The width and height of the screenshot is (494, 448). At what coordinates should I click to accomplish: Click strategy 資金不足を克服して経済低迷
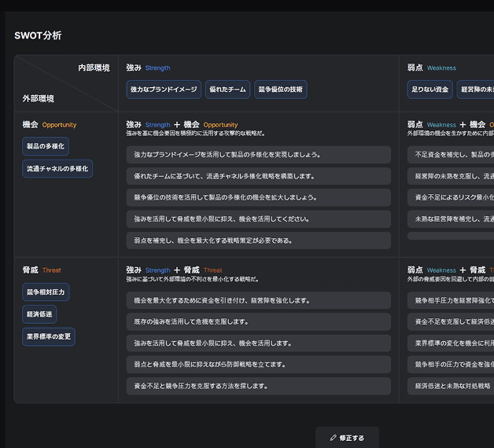tap(451, 321)
